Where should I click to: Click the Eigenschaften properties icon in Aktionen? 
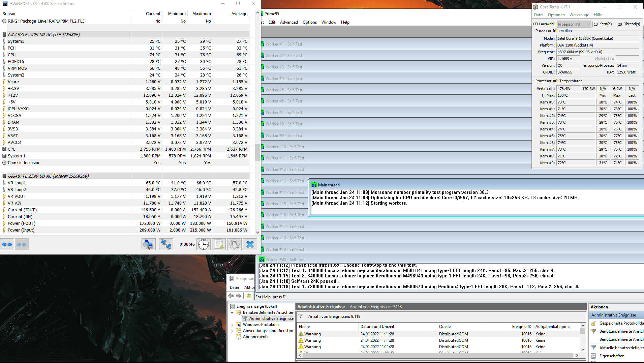[x=593, y=356]
